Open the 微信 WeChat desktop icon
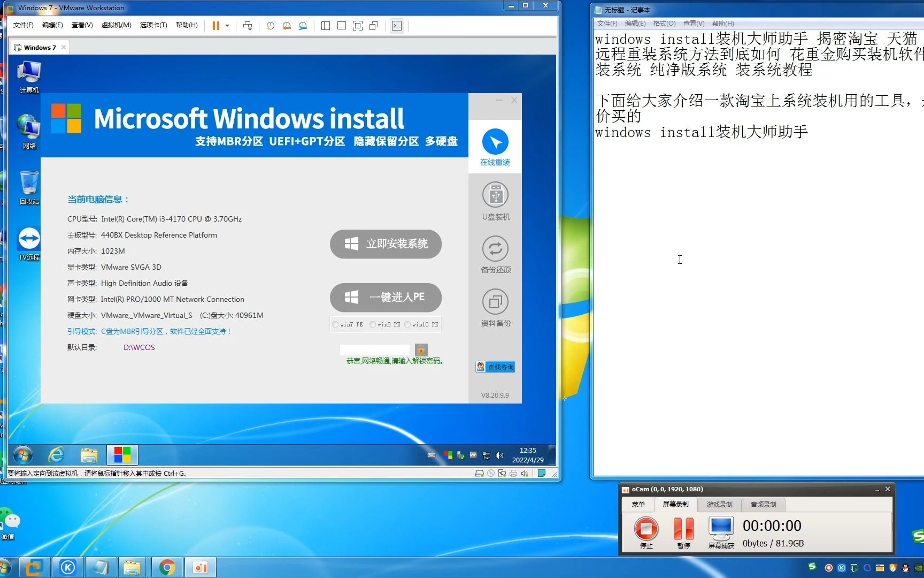924x578 pixels. click(11, 524)
